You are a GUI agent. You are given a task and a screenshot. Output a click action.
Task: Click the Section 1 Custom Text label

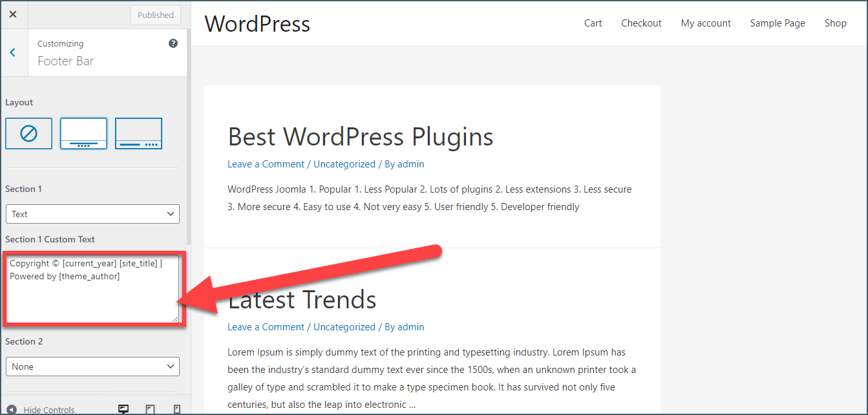point(50,239)
